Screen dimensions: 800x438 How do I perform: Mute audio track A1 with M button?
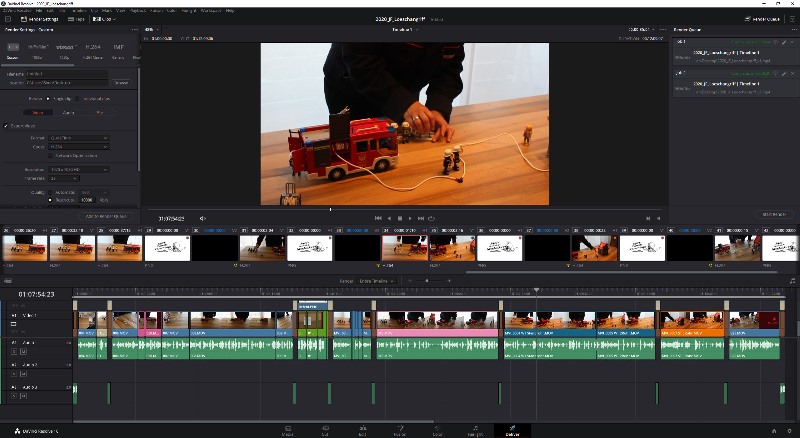click(x=23, y=351)
